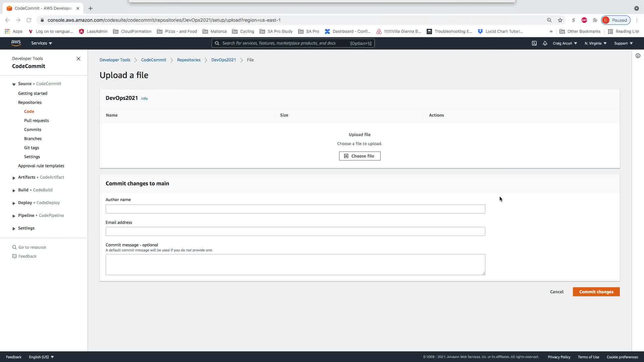Open the English (US) language selector
This screenshot has height=362, width=644.
[41, 357]
